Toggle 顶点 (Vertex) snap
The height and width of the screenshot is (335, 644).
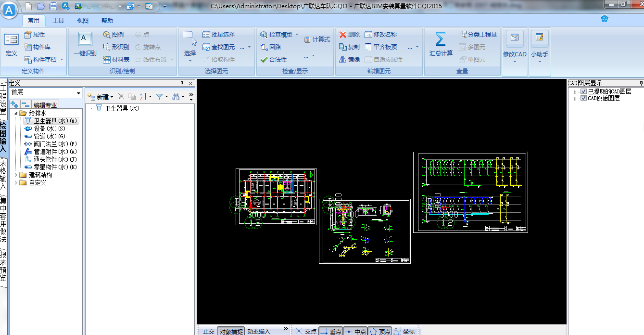pos(380,331)
